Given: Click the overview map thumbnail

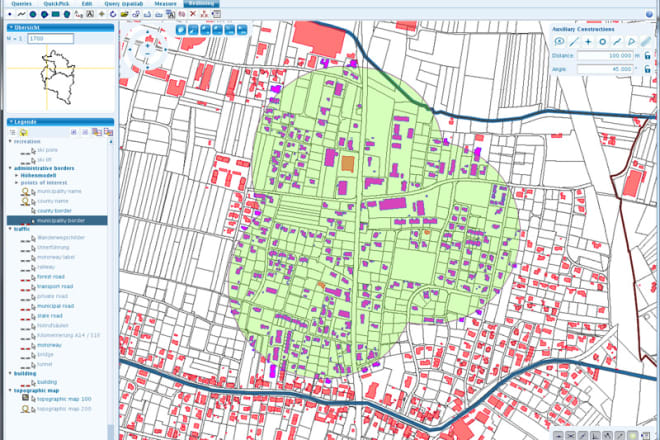Looking at the screenshot, I should [x=60, y=78].
